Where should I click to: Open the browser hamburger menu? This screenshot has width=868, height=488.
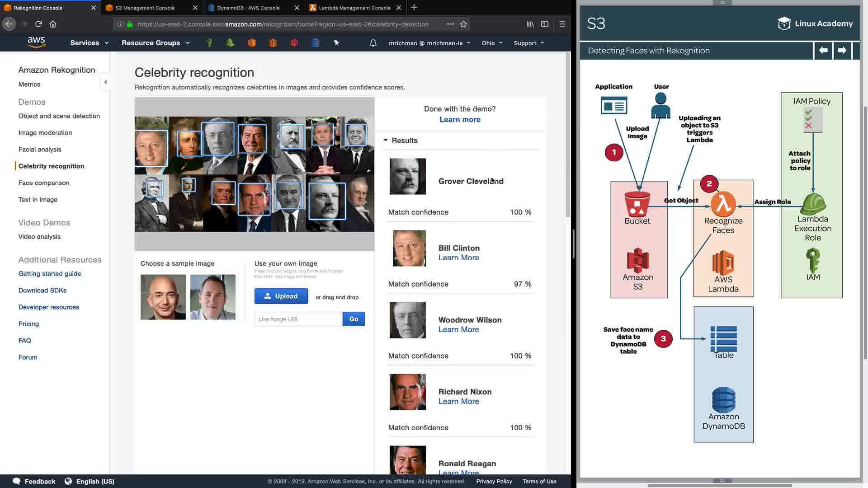pos(562,24)
